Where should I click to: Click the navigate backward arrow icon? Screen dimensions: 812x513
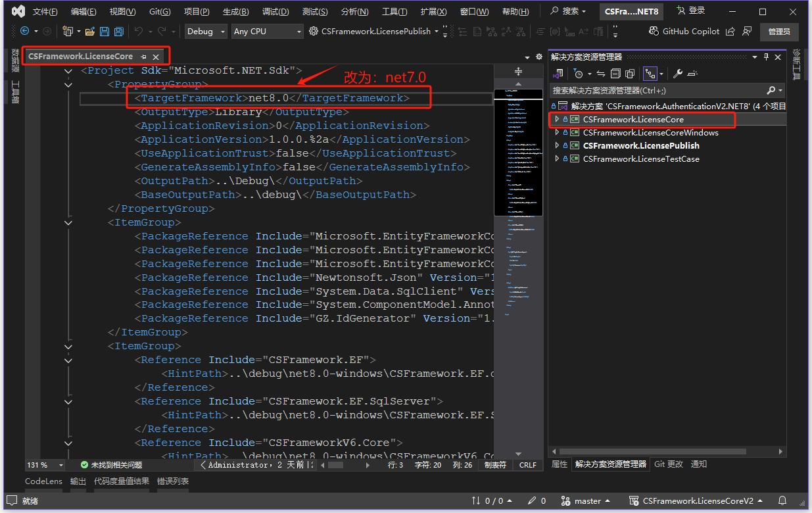(25, 31)
